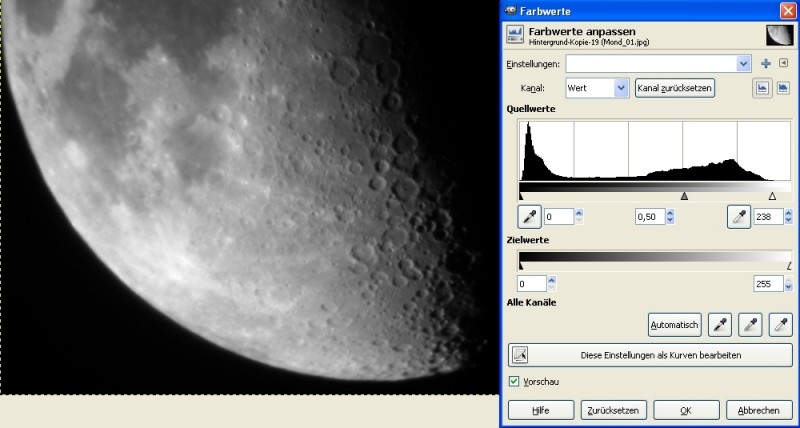Adjust output white 255 stepper
Image resolution: width=800 pixels, height=428 pixels.
click(x=788, y=284)
